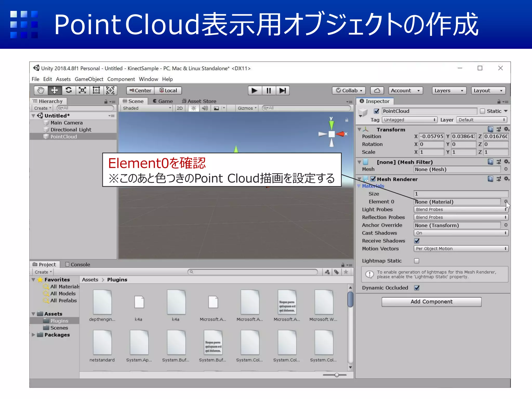
Task: Toggle the 2D scene view button
Action: point(180,108)
